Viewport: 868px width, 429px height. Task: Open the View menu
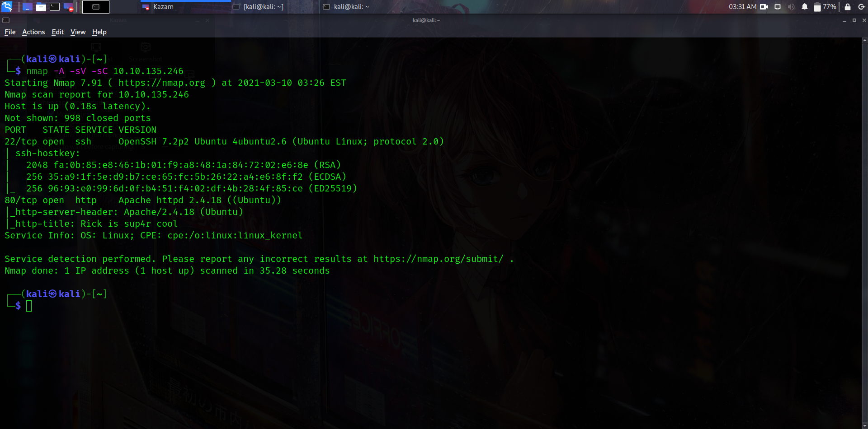pyautogui.click(x=78, y=32)
